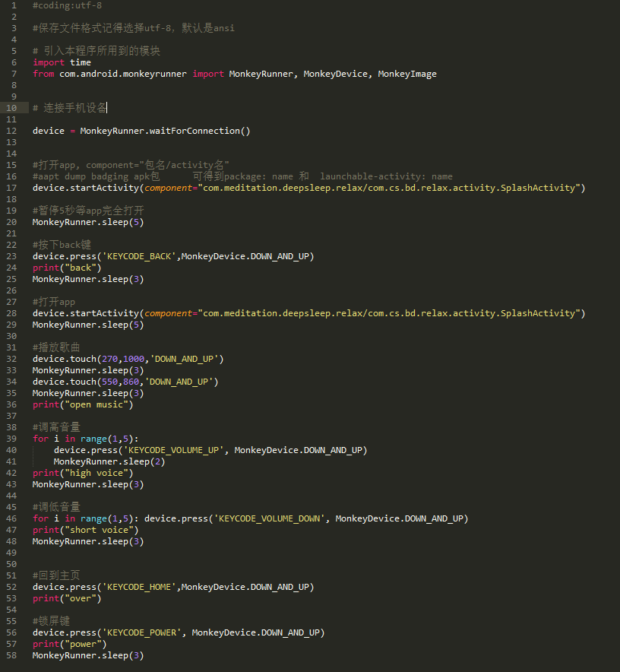Click the comment "#播放歌曲"

tap(56, 347)
